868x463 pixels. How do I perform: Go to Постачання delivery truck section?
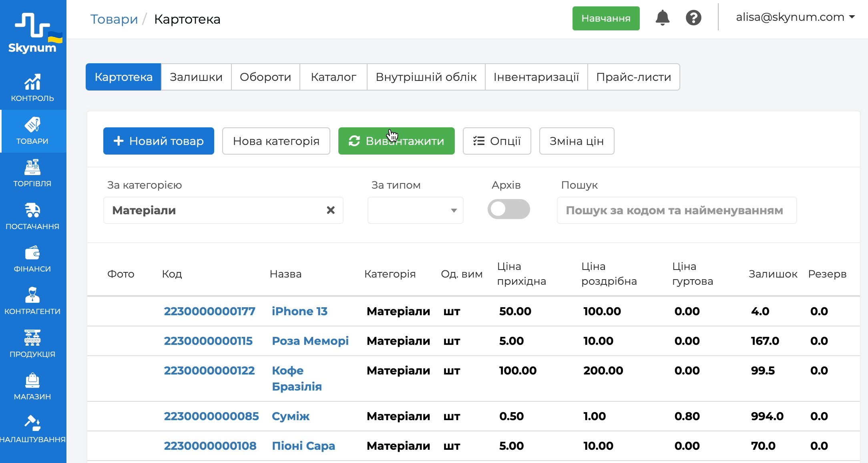point(32,216)
